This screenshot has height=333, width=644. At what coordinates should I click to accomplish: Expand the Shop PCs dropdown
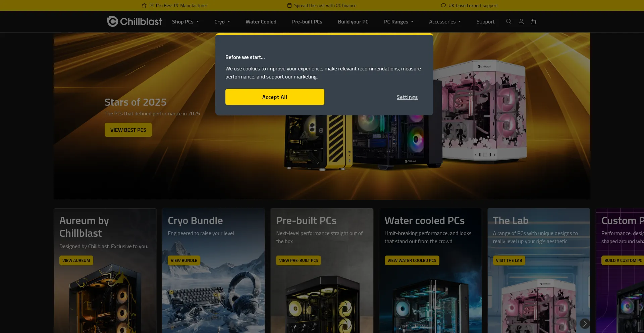pyautogui.click(x=185, y=21)
